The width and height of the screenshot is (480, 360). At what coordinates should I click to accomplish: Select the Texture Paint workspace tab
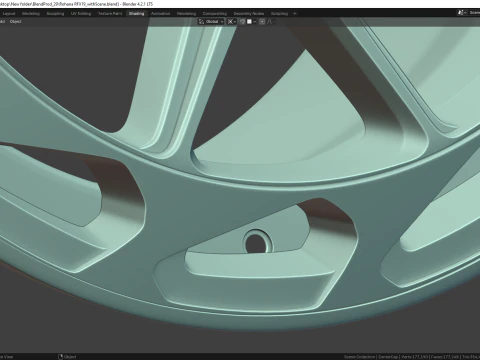coord(110,14)
